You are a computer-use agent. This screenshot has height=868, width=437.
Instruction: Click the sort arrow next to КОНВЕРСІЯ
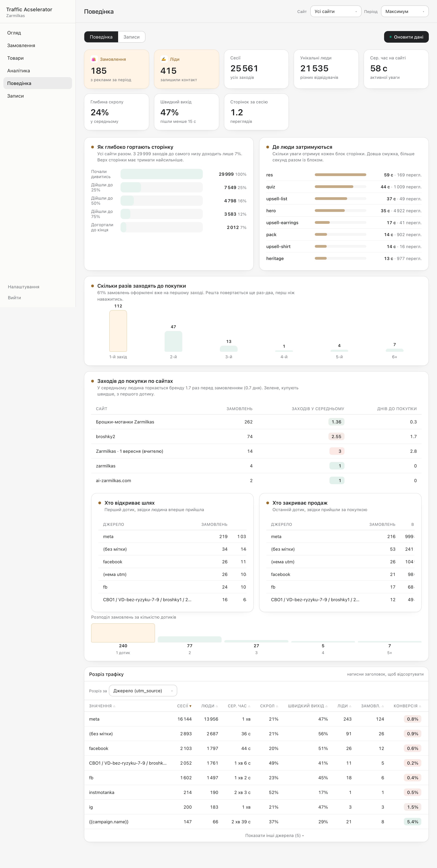(420, 706)
